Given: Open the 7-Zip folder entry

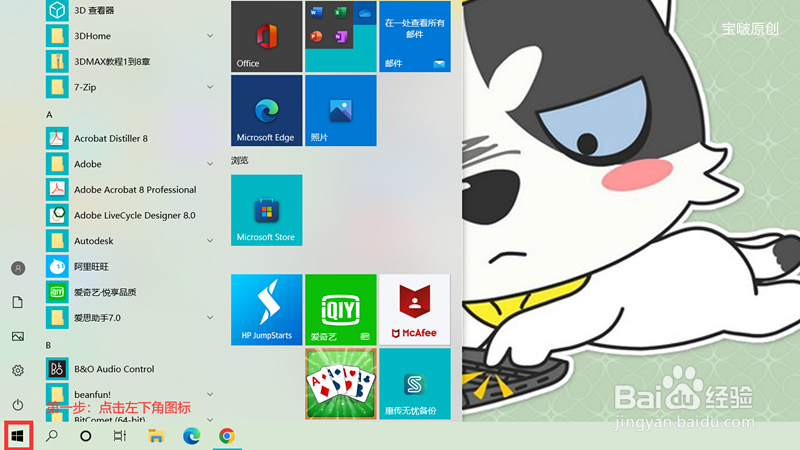Looking at the screenshot, I should click(x=130, y=87).
